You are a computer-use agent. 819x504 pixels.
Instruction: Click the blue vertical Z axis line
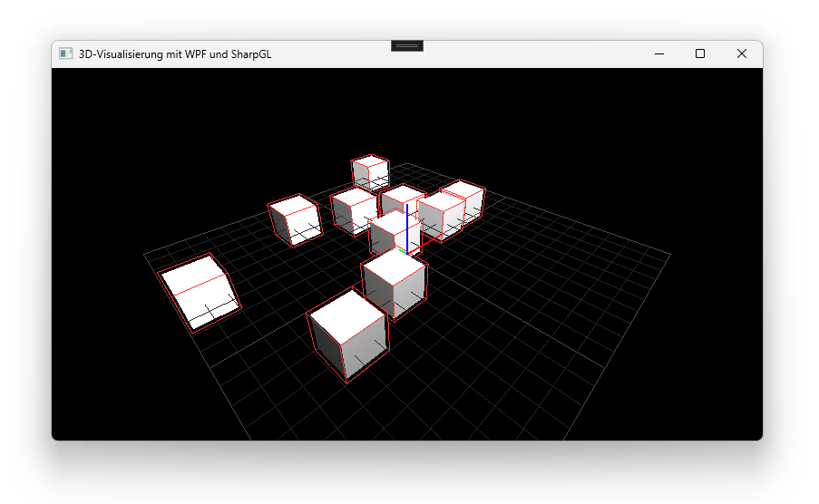(x=407, y=228)
